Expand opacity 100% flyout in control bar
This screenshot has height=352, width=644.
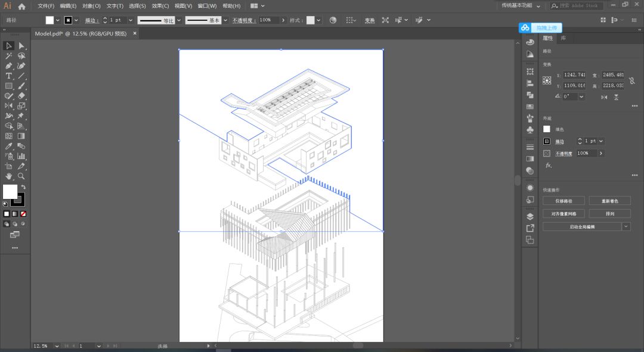(x=283, y=20)
